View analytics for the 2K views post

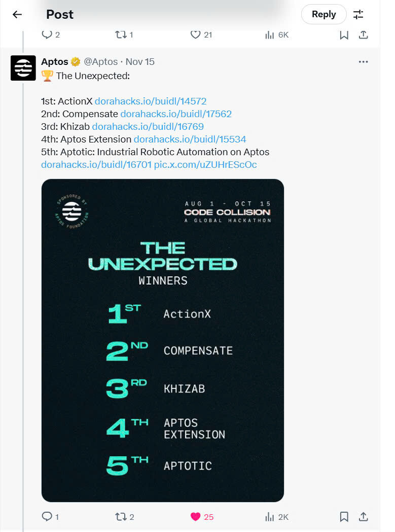tap(270, 516)
